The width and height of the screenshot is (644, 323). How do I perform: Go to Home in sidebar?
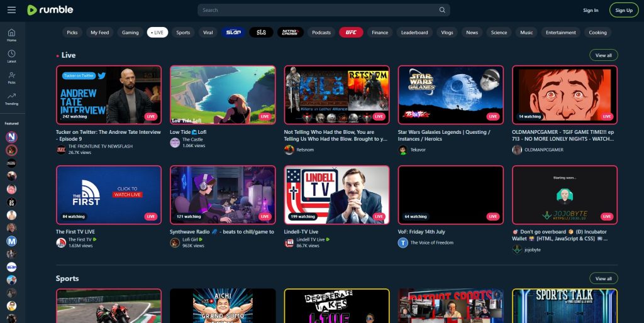(x=11, y=35)
